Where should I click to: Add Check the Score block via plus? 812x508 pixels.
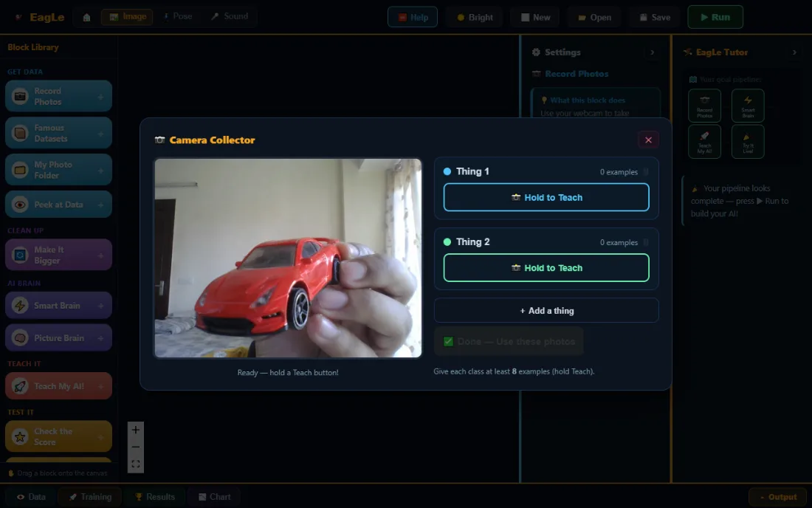100,437
